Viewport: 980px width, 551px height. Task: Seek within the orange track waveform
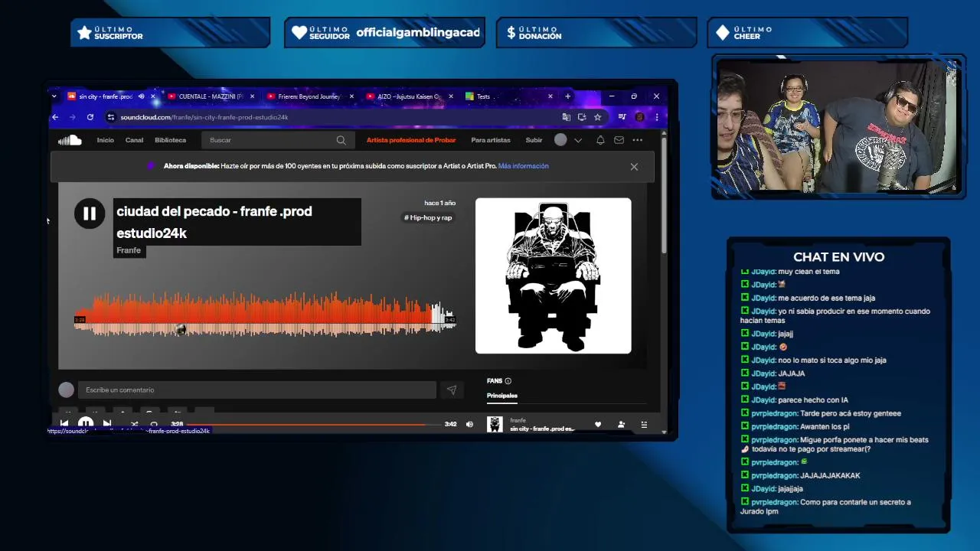click(x=265, y=314)
